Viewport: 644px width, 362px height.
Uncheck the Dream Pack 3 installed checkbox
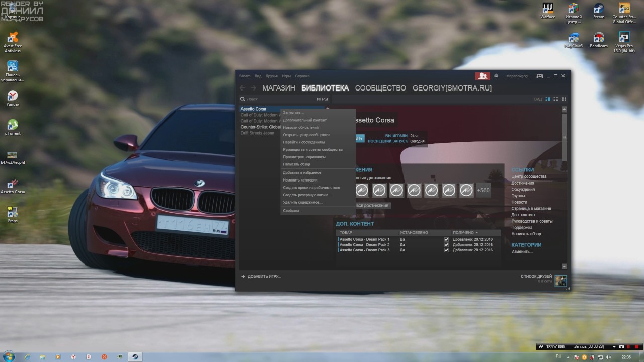(446, 250)
